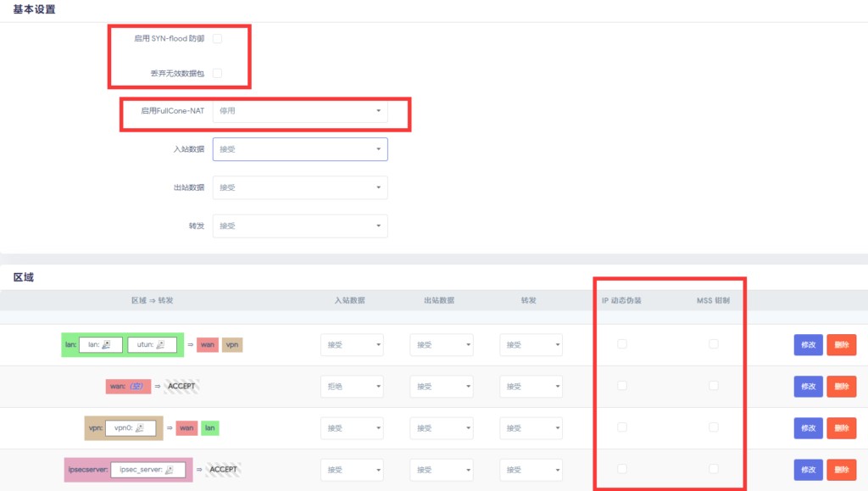The height and width of the screenshot is (491, 868).
Task: Select the vpn forwarding tag in lan zone row
Action: 232,344
